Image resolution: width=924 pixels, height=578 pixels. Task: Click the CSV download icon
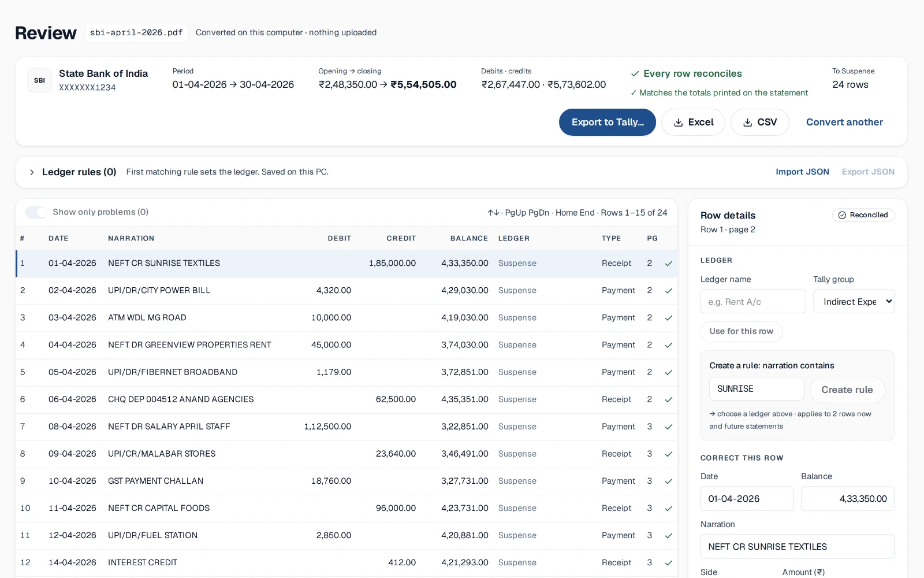tap(747, 123)
